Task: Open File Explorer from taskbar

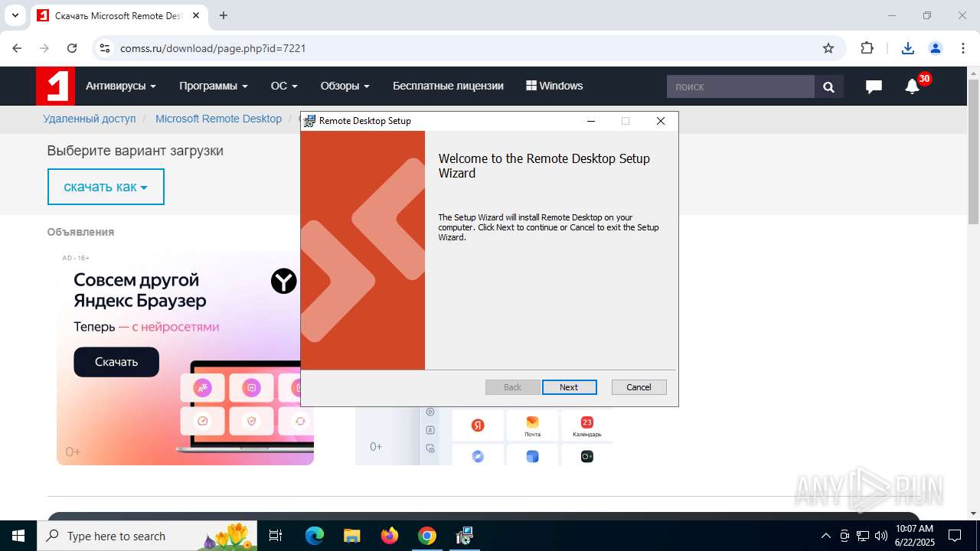Action: [351, 536]
